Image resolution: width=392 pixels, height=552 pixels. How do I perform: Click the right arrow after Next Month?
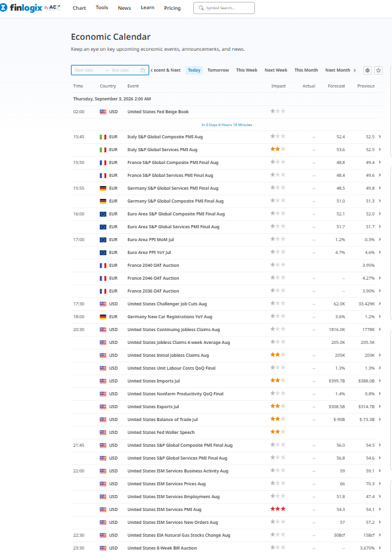(x=355, y=70)
